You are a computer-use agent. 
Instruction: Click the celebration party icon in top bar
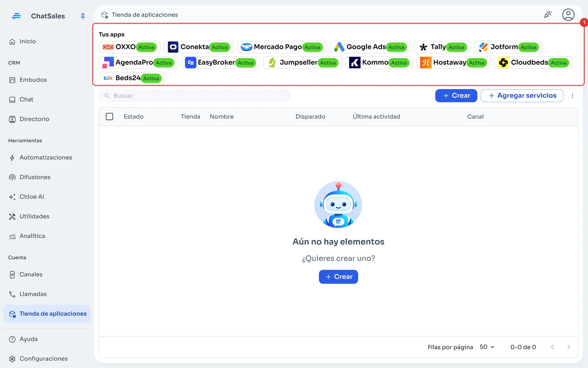pos(548,15)
